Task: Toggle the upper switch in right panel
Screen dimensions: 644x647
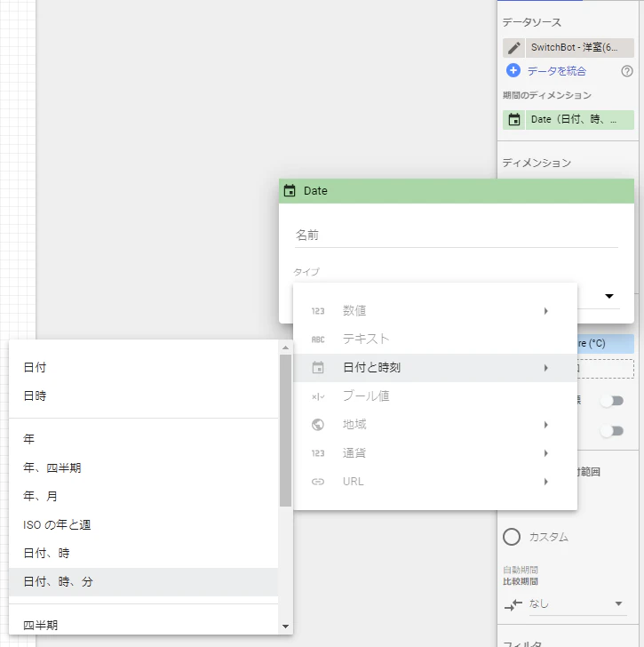Action: (x=612, y=401)
